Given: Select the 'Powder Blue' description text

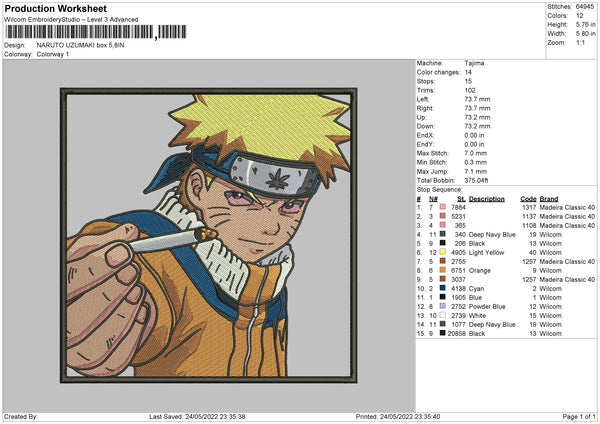Looking at the screenshot, I should pos(487,307).
